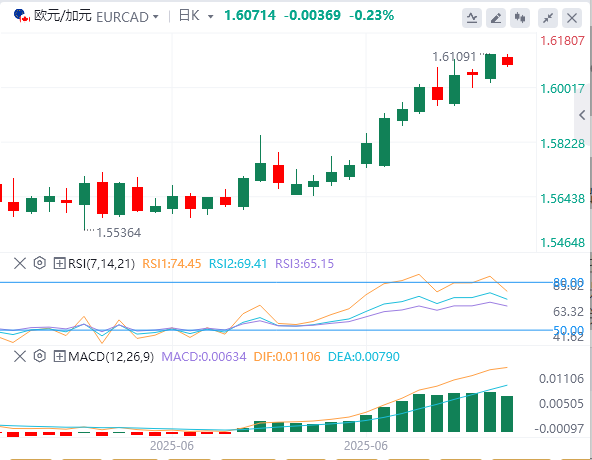Viewport: 592px width, 460px height.
Task: Click the MACD(12,26,9) indicator label
Action: click(x=111, y=357)
